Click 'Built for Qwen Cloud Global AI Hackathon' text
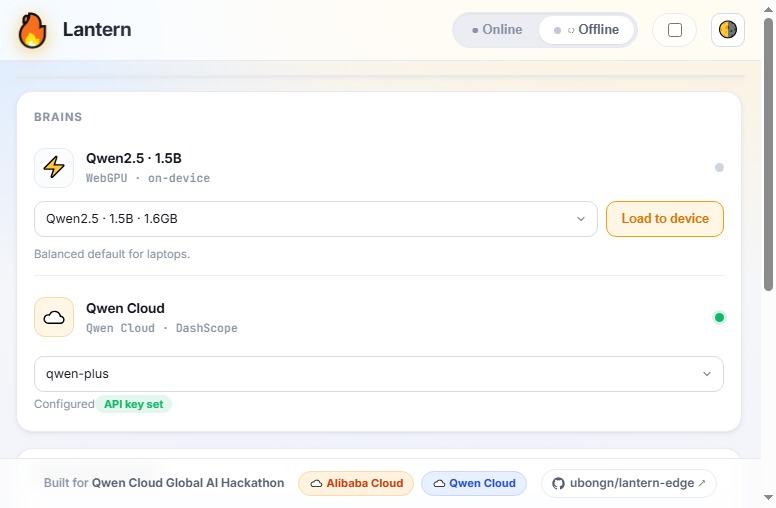Screen dimensions: 776x508 pyautogui.click(x=164, y=483)
